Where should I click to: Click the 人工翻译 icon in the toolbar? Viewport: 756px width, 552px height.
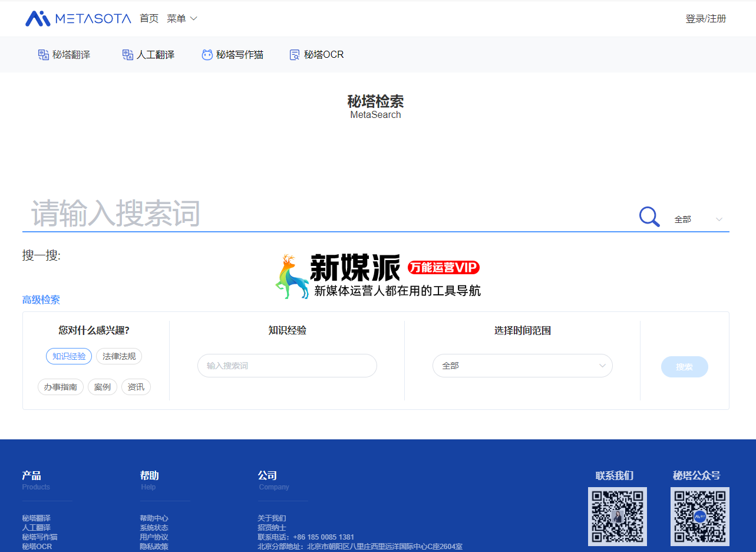tap(128, 55)
